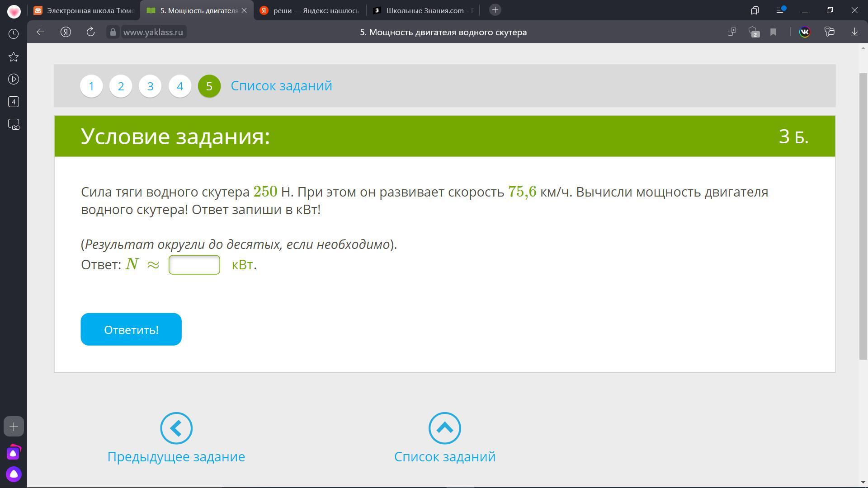Open the screenshot tool icon in sidebar
The image size is (868, 488).
pyautogui.click(x=14, y=124)
